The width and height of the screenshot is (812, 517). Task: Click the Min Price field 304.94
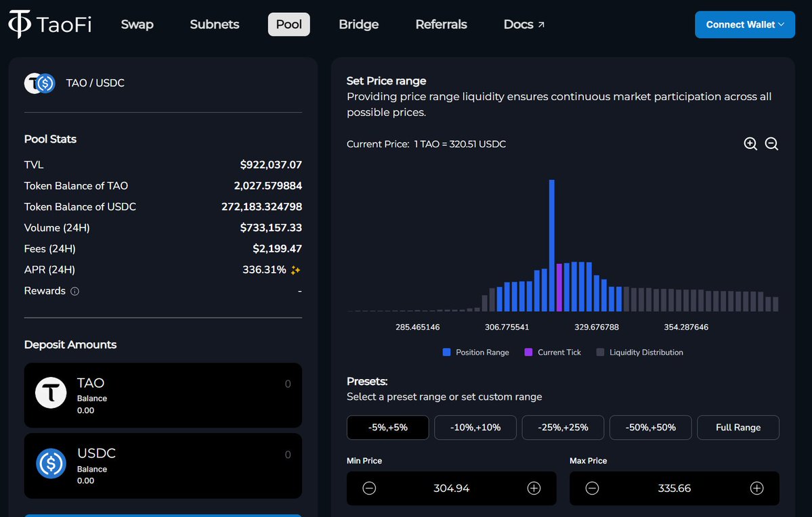(x=452, y=488)
